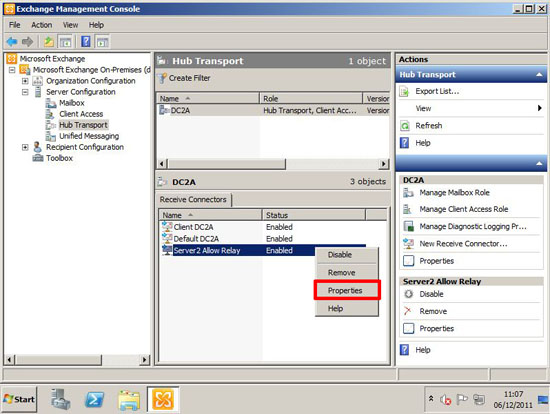Open PowerShell from taskbar
The height and width of the screenshot is (414, 550).
pyautogui.click(x=95, y=399)
